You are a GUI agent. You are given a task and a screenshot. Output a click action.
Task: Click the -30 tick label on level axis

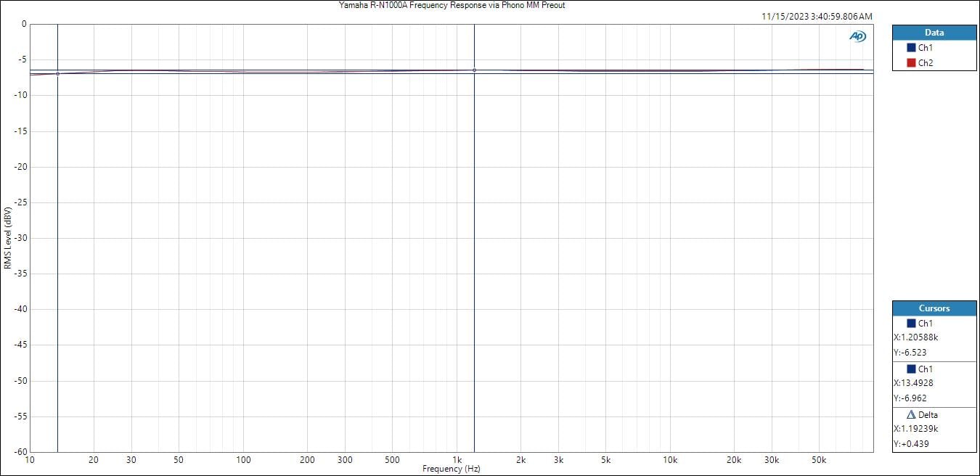click(20, 238)
